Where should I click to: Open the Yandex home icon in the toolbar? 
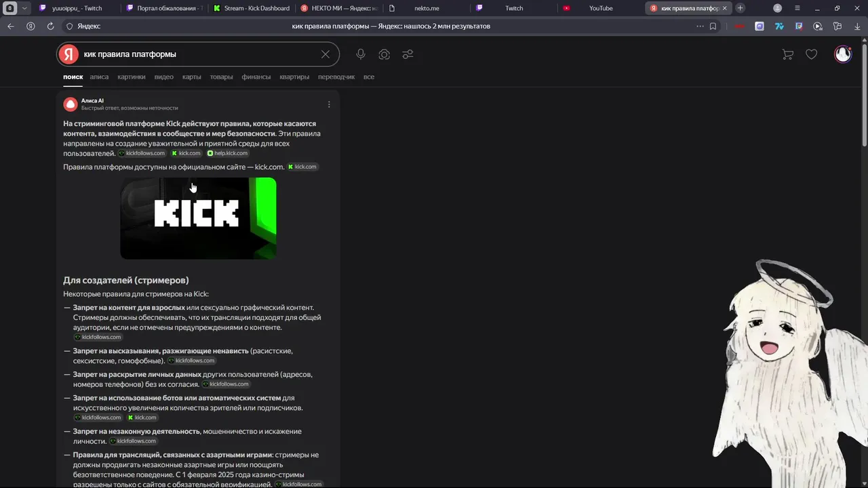31,26
